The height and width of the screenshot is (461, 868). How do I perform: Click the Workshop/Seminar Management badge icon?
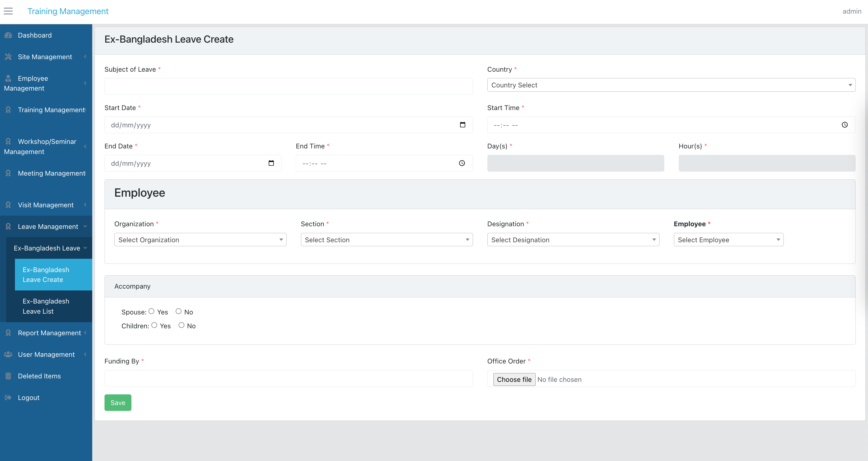(x=8, y=141)
